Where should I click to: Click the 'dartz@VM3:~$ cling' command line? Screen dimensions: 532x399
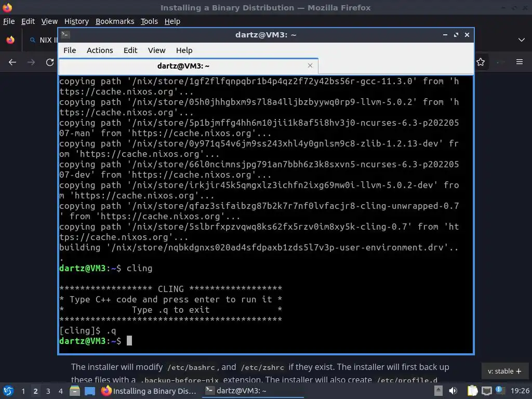[x=106, y=269]
